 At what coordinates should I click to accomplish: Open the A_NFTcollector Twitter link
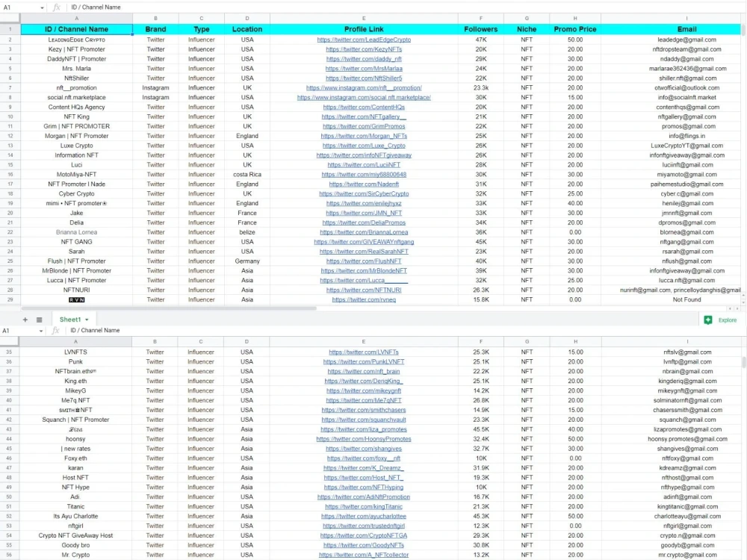pos(364,555)
